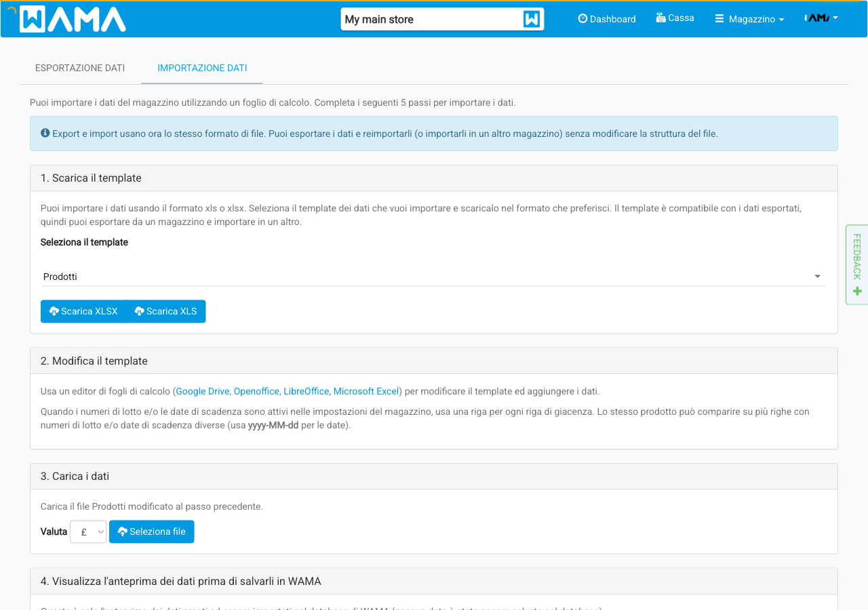This screenshot has width=868, height=610.
Task: Click the Dashboard gauge icon
Action: click(583, 19)
